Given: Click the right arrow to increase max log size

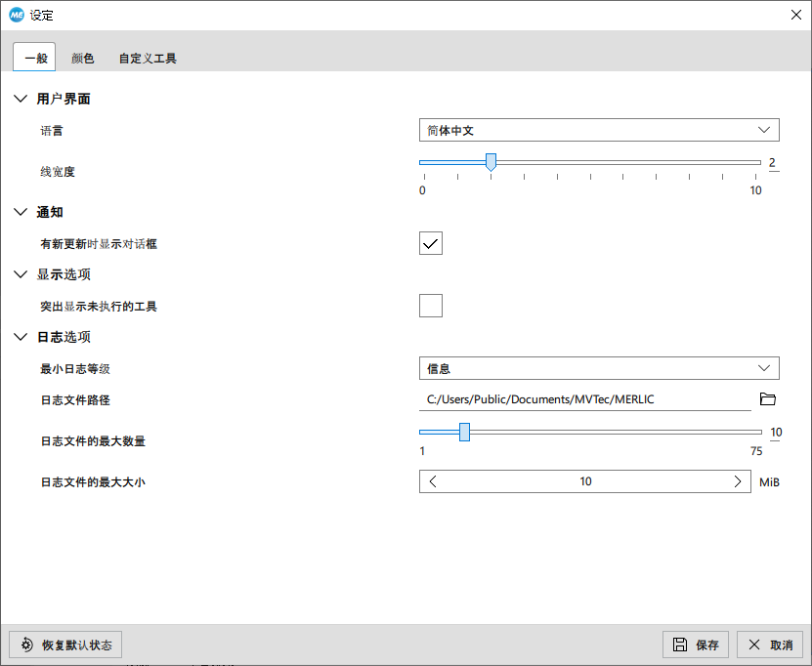Looking at the screenshot, I should click(x=738, y=481).
